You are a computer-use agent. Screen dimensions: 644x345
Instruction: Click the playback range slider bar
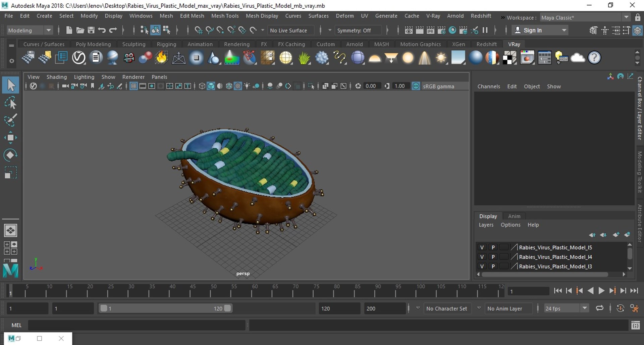(x=165, y=308)
